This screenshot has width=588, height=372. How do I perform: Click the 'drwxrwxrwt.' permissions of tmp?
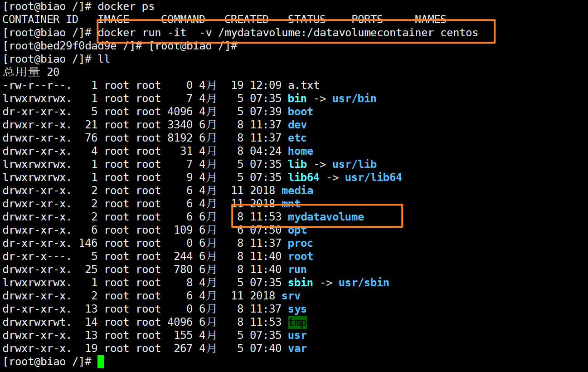[x=37, y=322]
